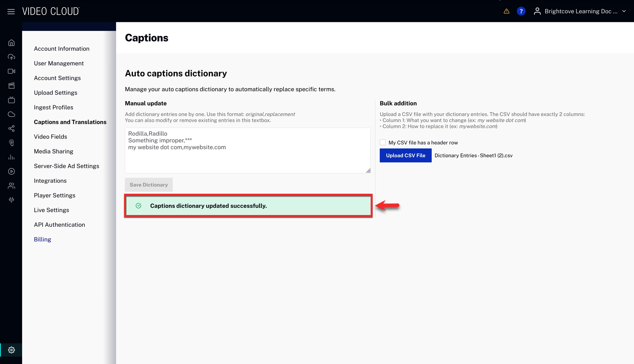View the yellow warning alert icon
The image size is (634, 364).
click(x=506, y=11)
